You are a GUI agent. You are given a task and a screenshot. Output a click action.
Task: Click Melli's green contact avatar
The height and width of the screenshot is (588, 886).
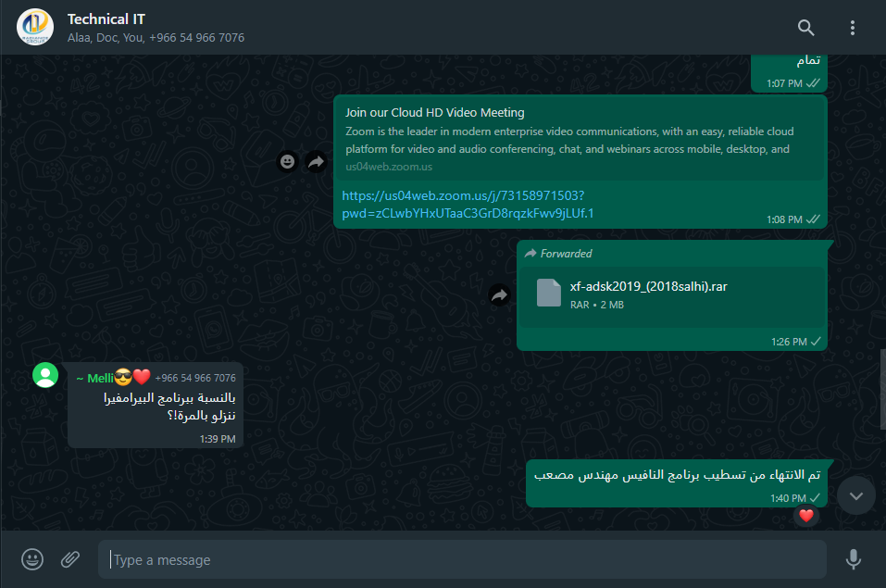click(45, 375)
